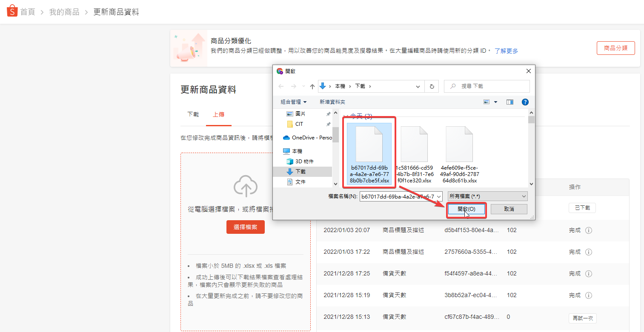Screen dimensions: 644x332
Task: Select 3D 物件 in the navigation tree
Action: click(x=304, y=162)
